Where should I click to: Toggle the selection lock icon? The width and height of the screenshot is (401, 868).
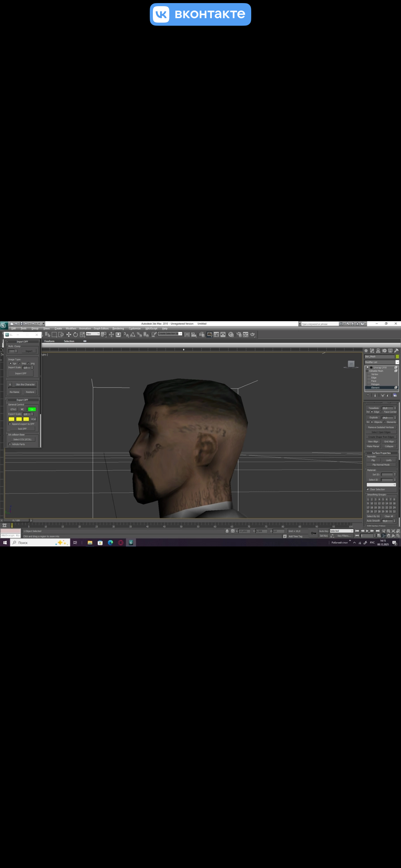[227, 531]
